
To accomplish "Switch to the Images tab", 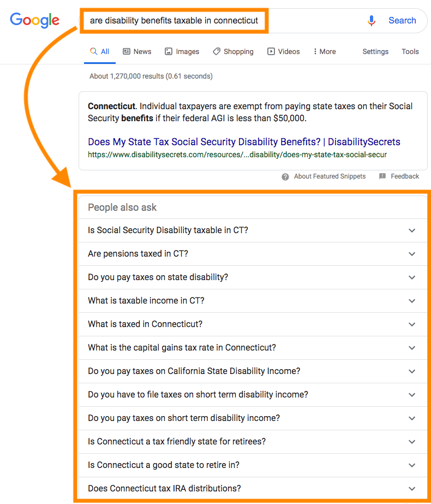I will click(182, 52).
